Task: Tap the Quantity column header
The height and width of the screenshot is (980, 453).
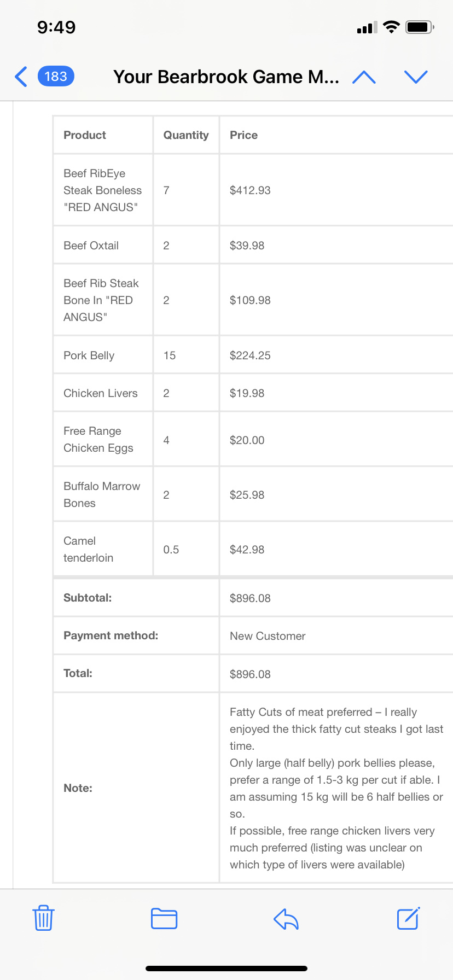Action: point(186,135)
